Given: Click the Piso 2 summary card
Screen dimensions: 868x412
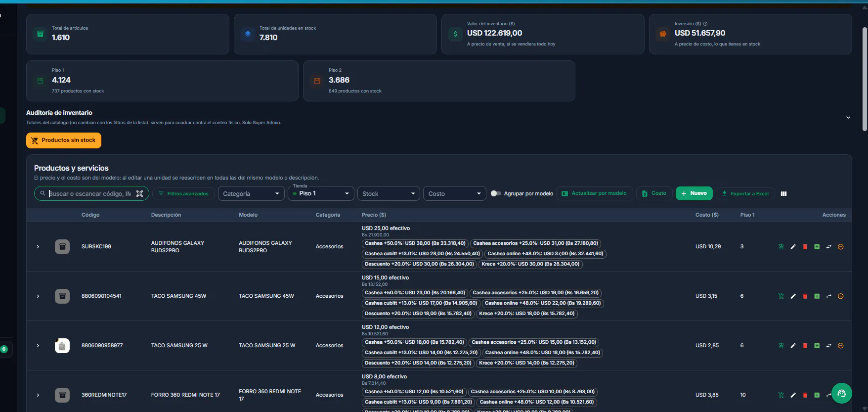Looking at the screenshot, I should click(439, 81).
